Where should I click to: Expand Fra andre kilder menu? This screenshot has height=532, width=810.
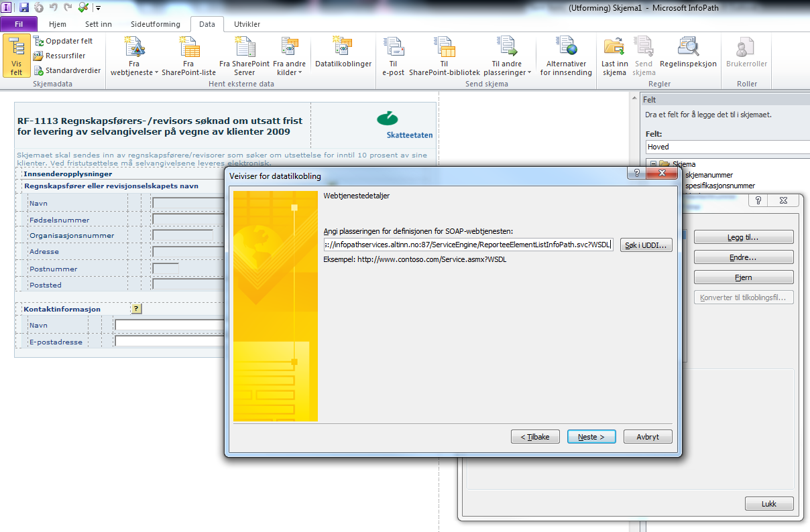(290, 56)
